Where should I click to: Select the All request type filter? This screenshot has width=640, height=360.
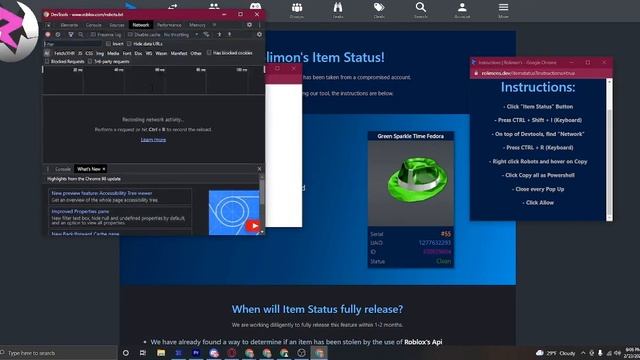tap(47, 53)
